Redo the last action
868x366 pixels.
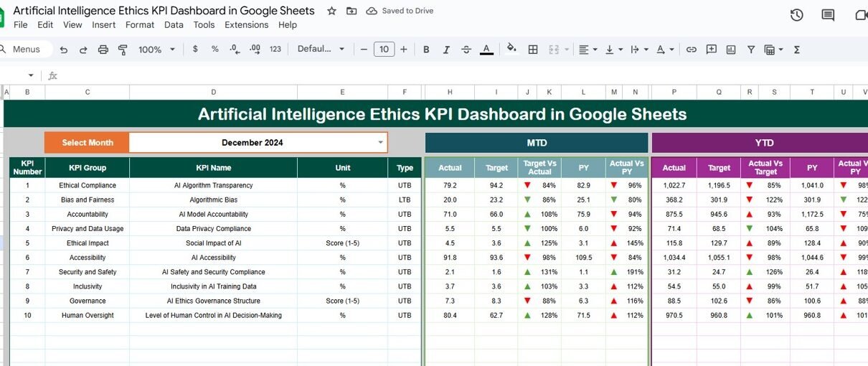coord(83,50)
